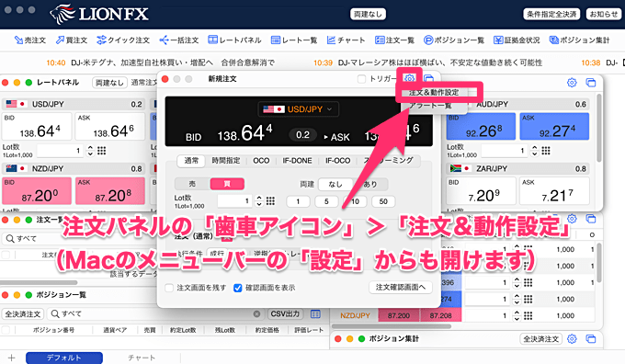Open クイック注文 quick order
The image size is (625, 364).
click(x=123, y=40)
